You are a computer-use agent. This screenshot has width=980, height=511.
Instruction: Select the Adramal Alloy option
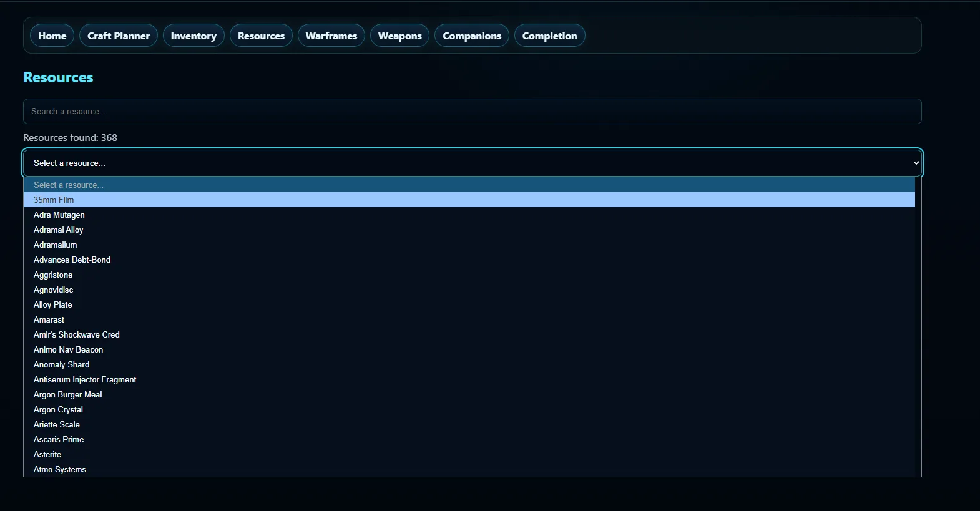pos(469,230)
